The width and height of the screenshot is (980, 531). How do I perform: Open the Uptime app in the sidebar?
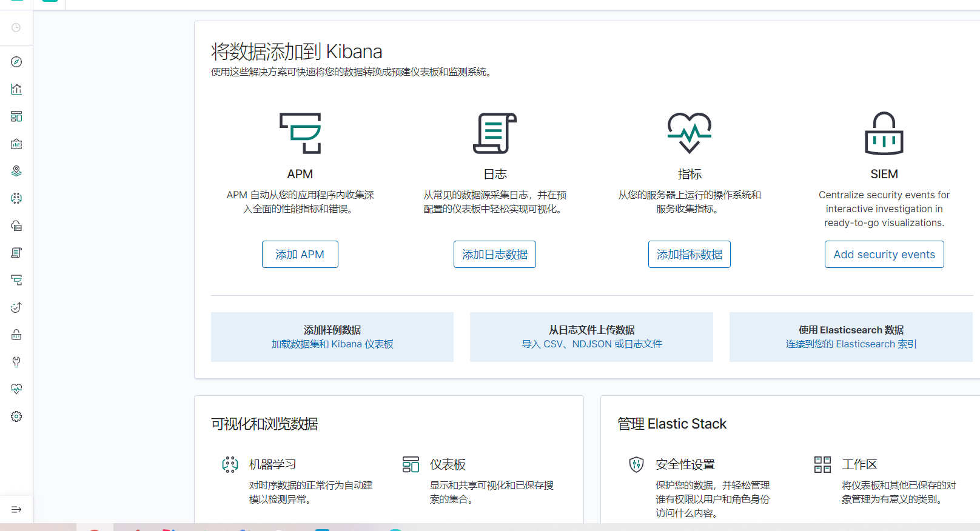click(16, 307)
